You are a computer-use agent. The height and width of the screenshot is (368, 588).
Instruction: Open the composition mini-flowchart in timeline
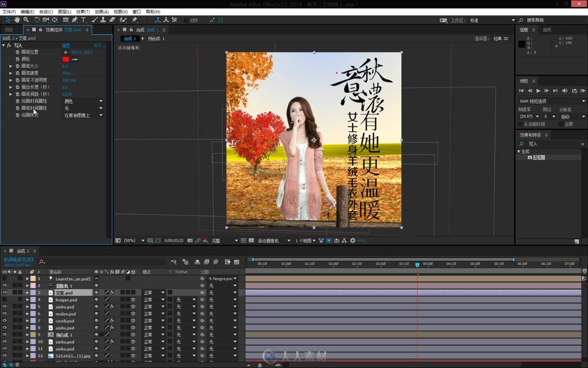tap(174, 262)
